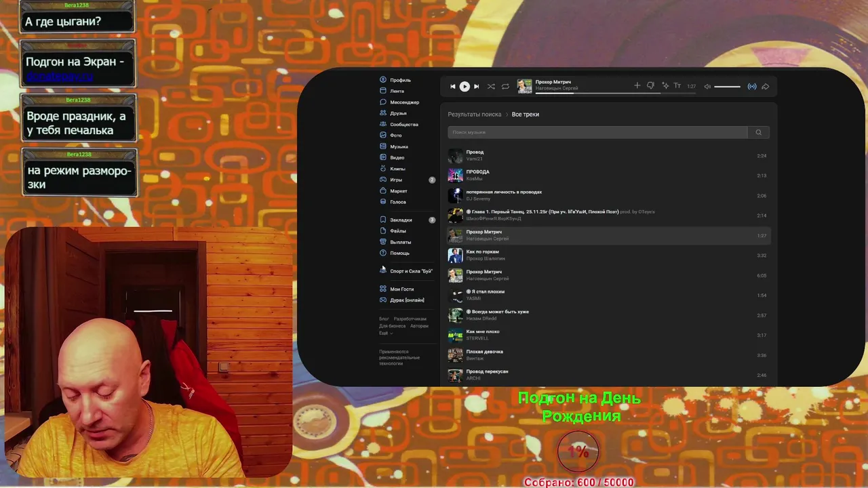Add current track with the plus icon

637,85
